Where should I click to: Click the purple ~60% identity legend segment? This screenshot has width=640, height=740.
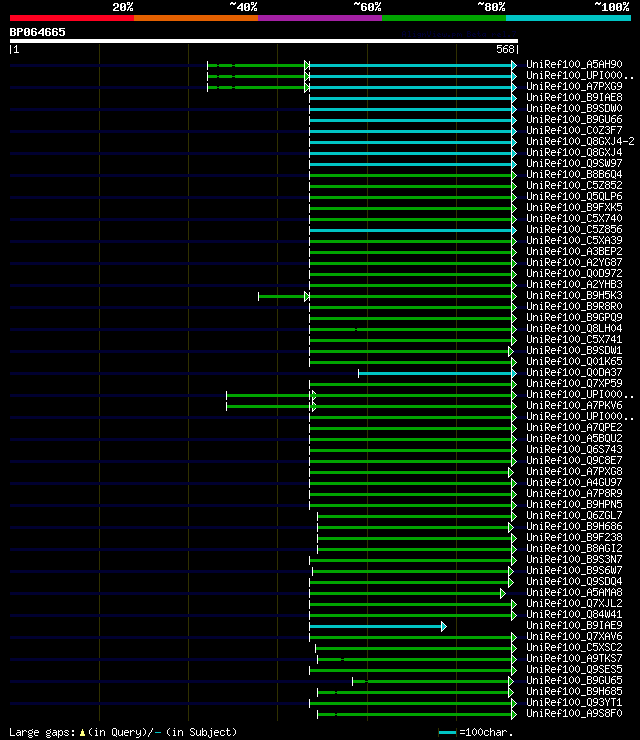point(320,18)
